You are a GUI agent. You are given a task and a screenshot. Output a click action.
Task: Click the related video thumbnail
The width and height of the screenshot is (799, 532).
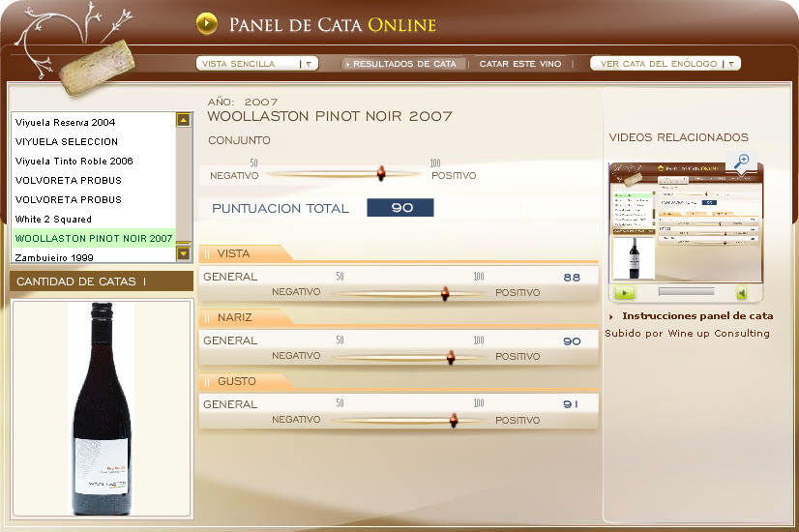pos(686,222)
